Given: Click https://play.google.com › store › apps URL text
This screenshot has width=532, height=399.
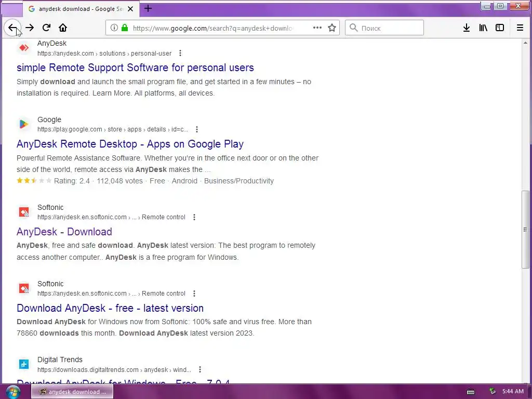Looking at the screenshot, I should [x=113, y=129].
